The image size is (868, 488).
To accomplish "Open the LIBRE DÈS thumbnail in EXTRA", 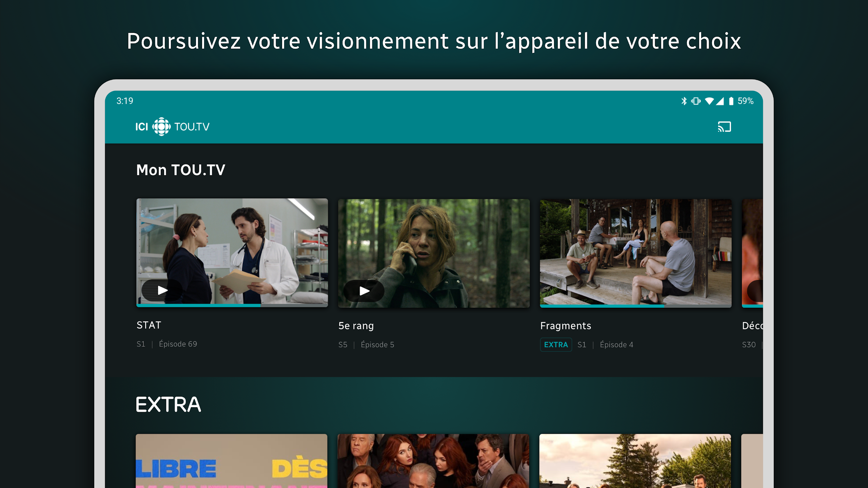I will pos(232,461).
